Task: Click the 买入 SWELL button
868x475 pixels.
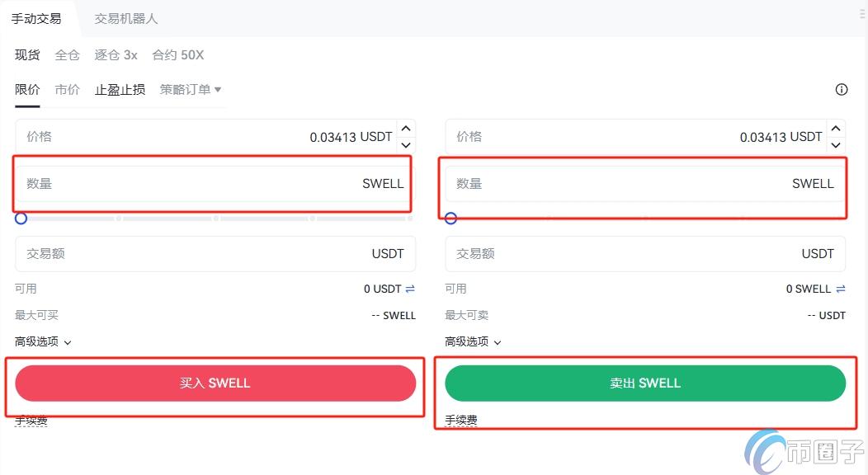Action: click(215, 383)
